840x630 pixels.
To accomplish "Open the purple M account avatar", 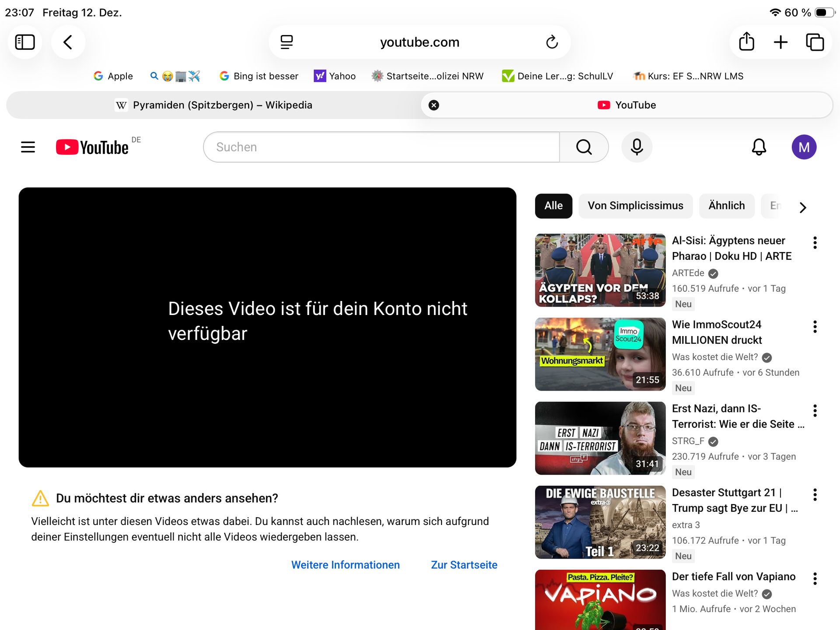I will click(804, 147).
